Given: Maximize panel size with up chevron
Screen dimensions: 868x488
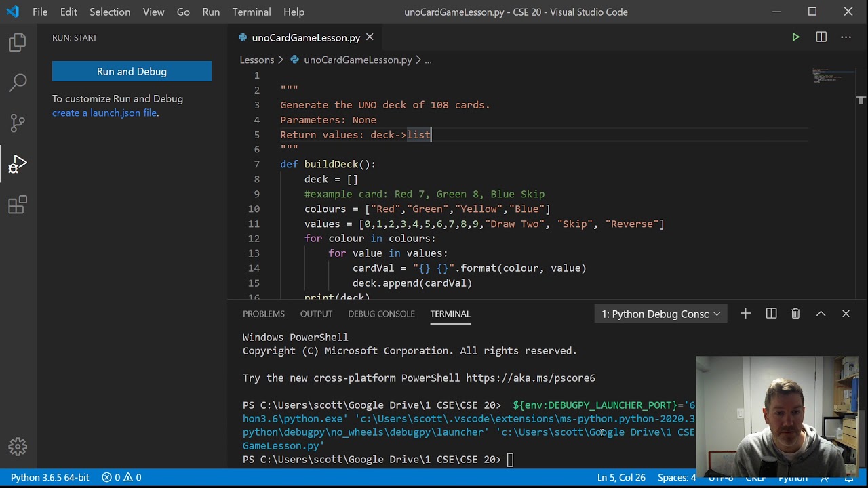Looking at the screenshot, I should pyautogui.click(x=821, y=314).
